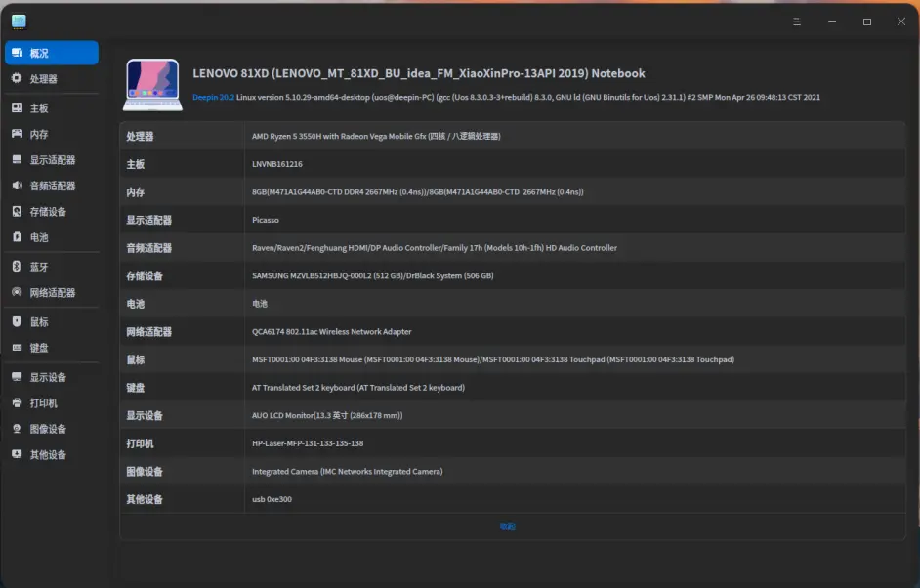Select the HP-Laser-MFP-131-133-135-138 printer value

point(308,443)
